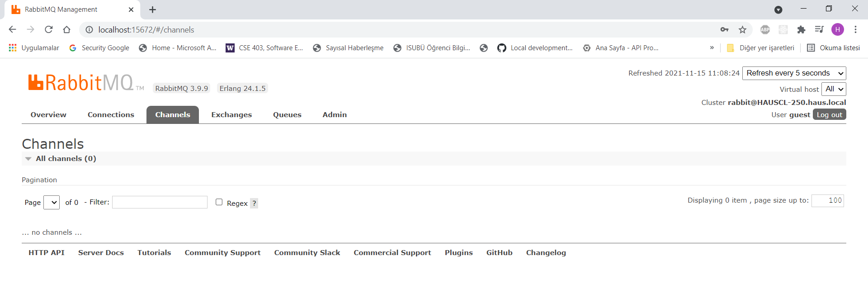Enable the Regex checkbox
868x289 pixels.
pos(219,202)
